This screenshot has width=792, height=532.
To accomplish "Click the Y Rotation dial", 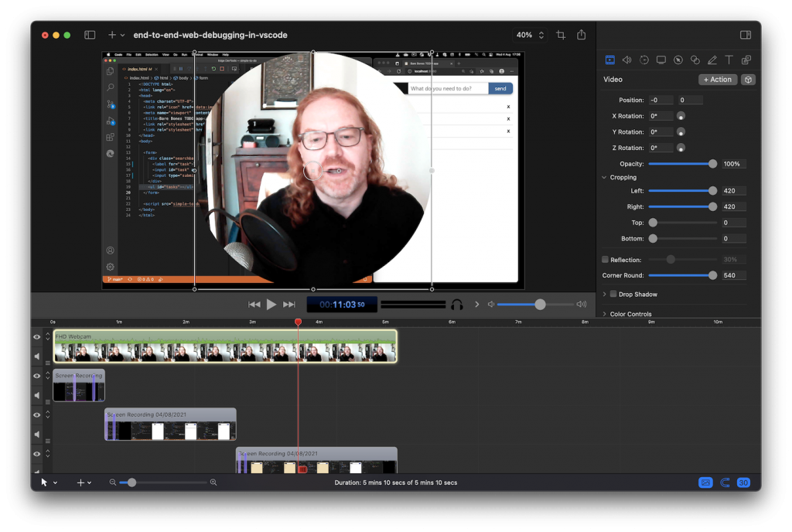I will pos(681,131).
